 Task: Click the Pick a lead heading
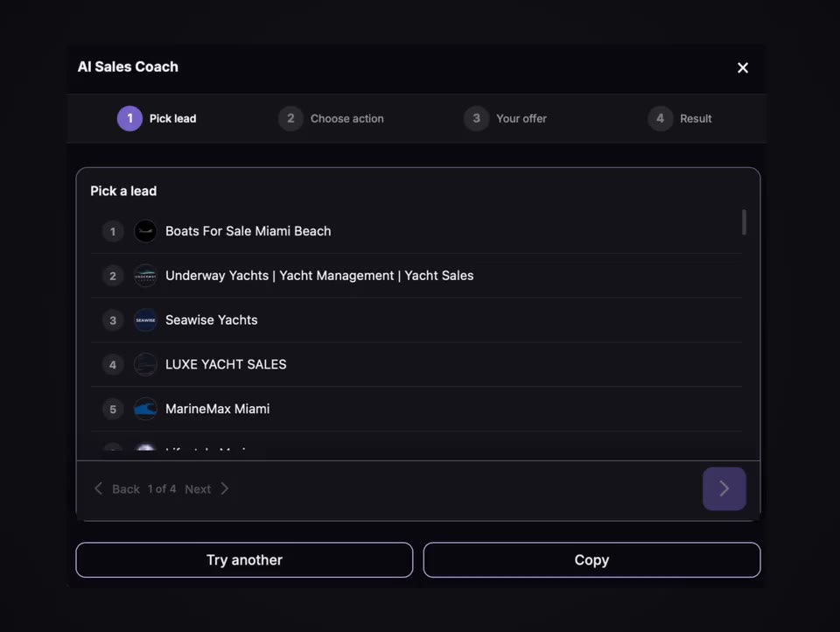pyautogui.click(x=123, y=191)
